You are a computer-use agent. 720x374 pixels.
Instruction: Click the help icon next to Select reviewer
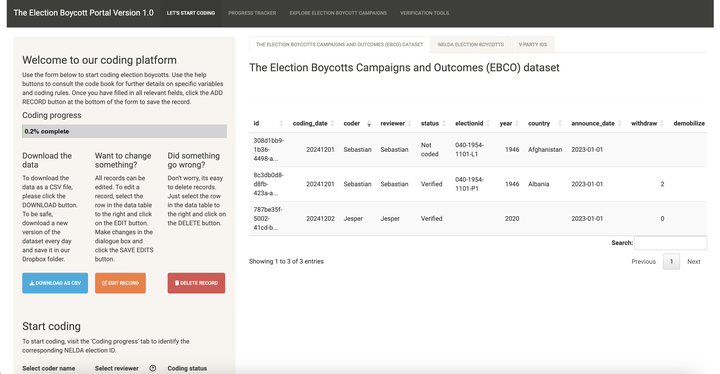(153, 368)
